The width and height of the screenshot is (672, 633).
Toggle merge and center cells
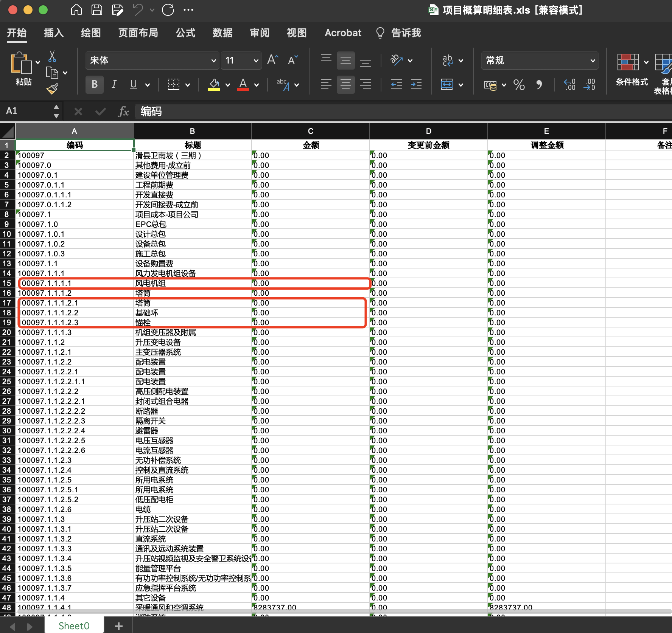tap(447, 84)
